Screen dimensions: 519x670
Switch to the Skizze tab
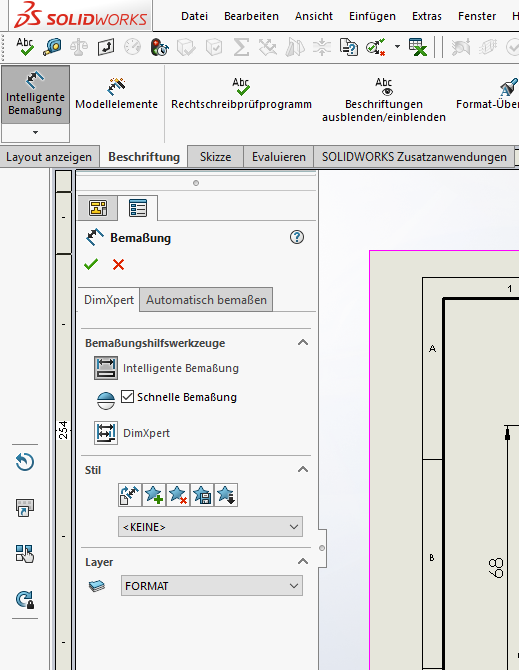click(x=215, y=157)
